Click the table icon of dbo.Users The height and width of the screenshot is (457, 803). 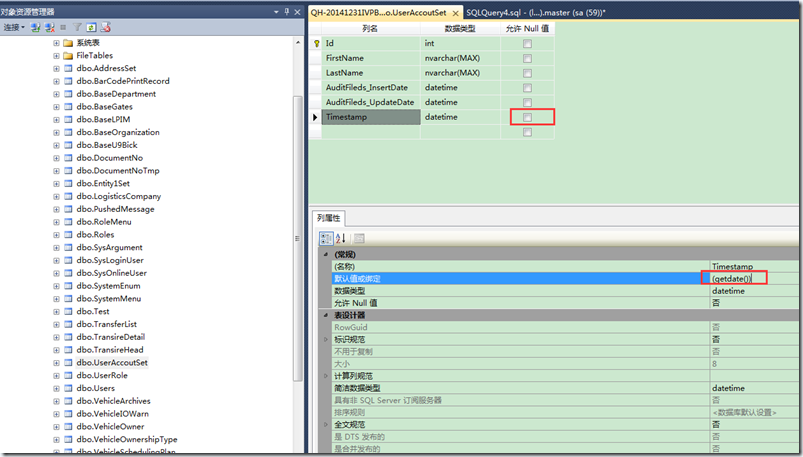68,388
